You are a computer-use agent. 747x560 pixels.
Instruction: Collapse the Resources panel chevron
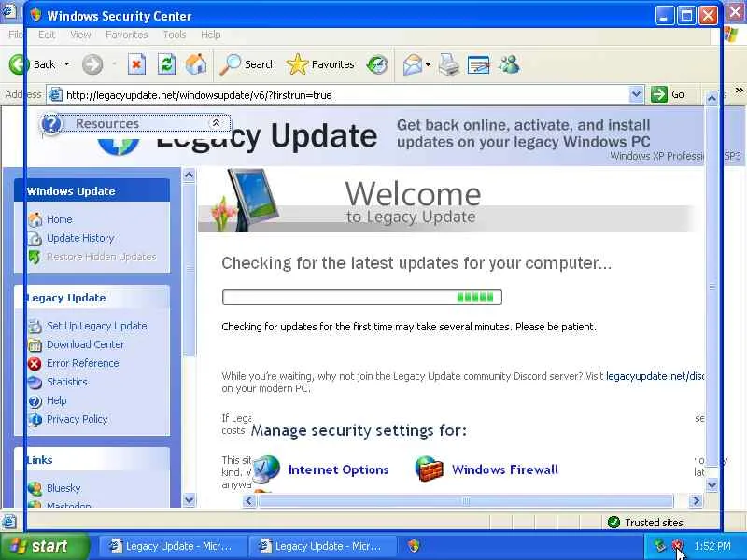click(x=216, y=123)
